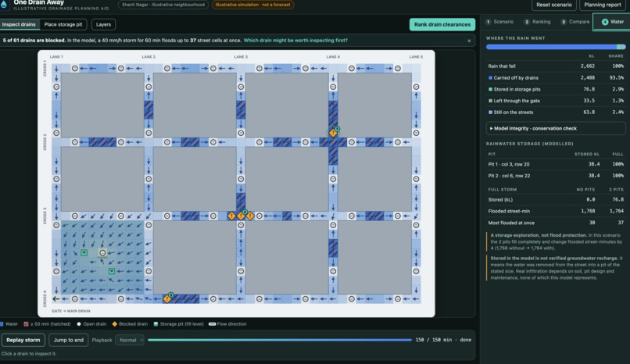Image resolution: width=630 pixels, height=364 pixels.
Task: Inspect the blocked drain ranked 3 on Cross 4
Action: tap(167, 298)
